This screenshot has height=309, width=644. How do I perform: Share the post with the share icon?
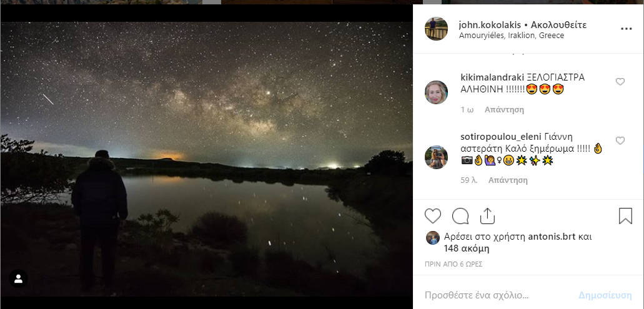[x=487, y=216]
